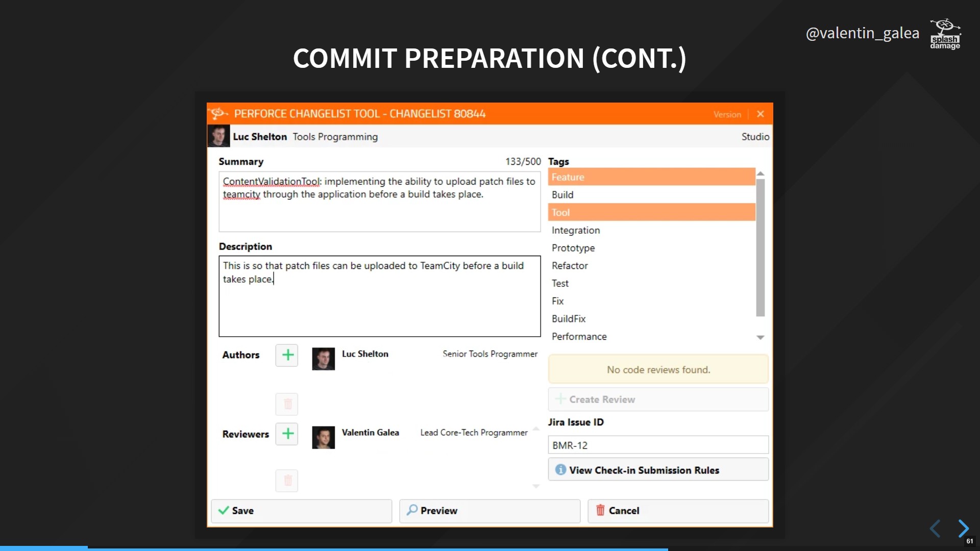Click the Summary input field
The height and width of the screenshot is (551, 980).
[379, 199]
